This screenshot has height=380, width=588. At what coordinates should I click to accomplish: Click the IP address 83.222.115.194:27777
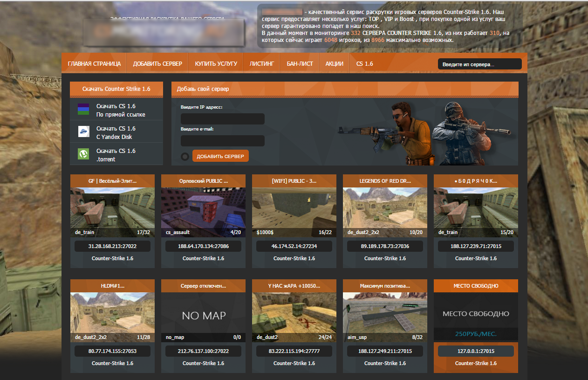coord(294,351)
